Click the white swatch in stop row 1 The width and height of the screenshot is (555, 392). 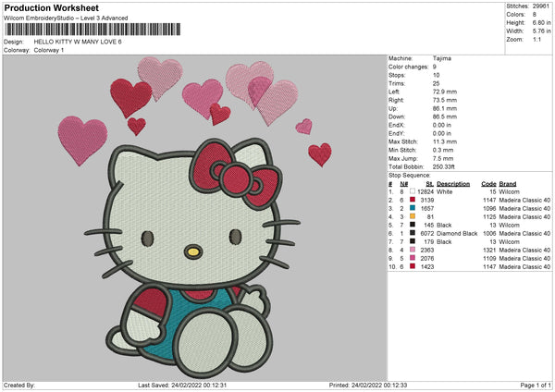[x=413, y=191]
